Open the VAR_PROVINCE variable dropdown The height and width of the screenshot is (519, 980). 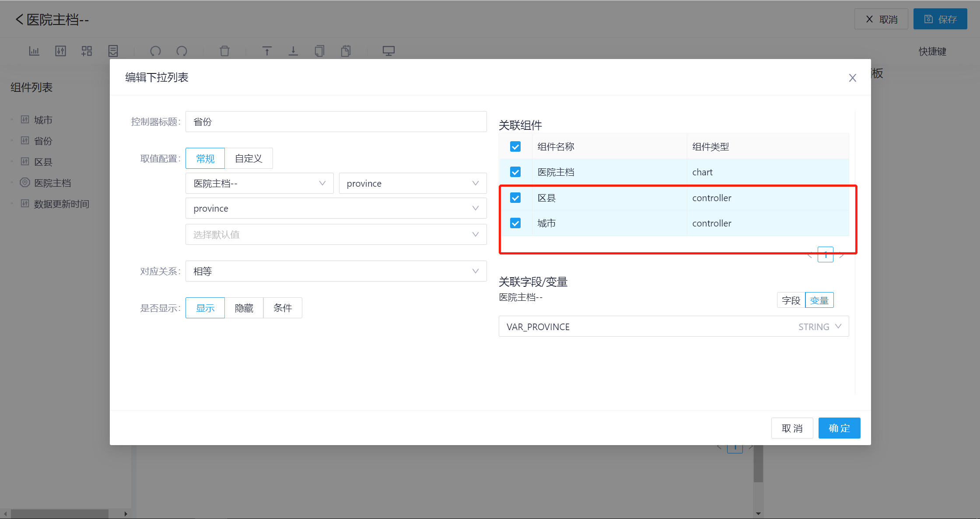coord(673,327)
